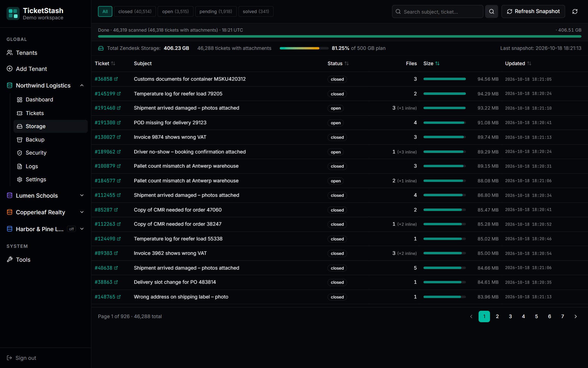Open the Backup sidebar item
This screenshot has height=368, width=588.
50,140
